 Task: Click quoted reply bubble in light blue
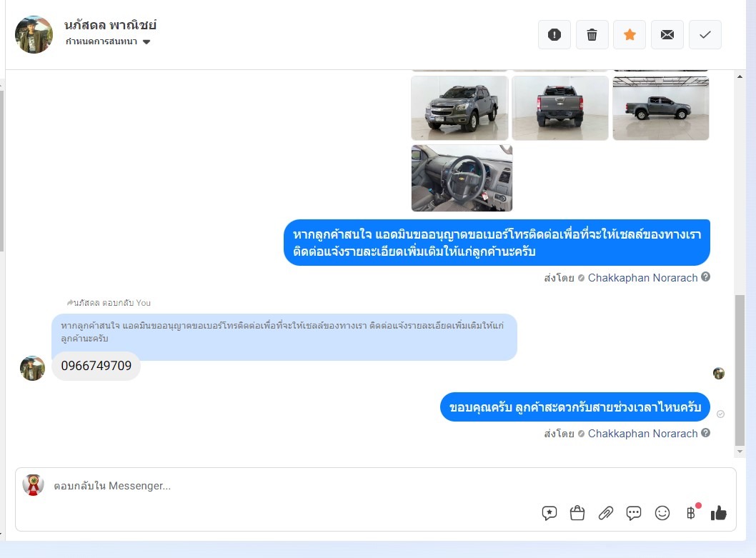click(284, 337)
